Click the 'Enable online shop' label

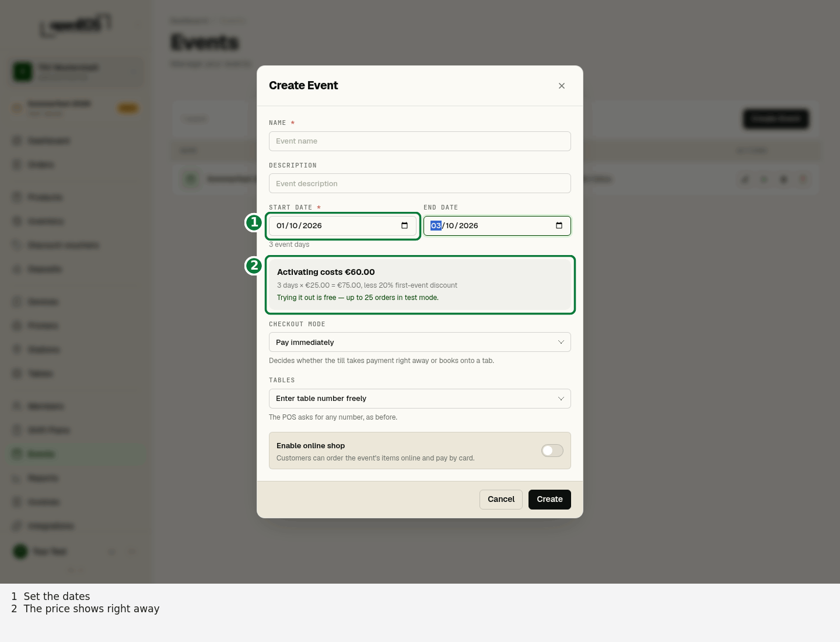[311, 446]
